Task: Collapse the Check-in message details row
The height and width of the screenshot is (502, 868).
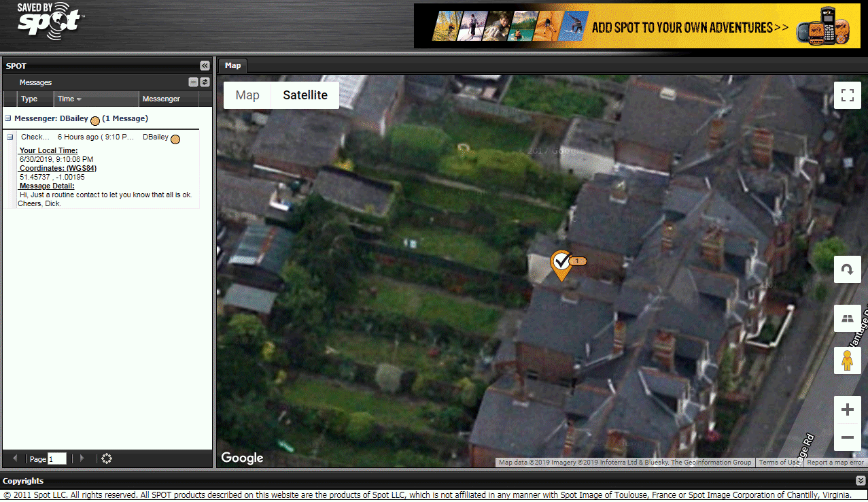Action: pos(10,137)
